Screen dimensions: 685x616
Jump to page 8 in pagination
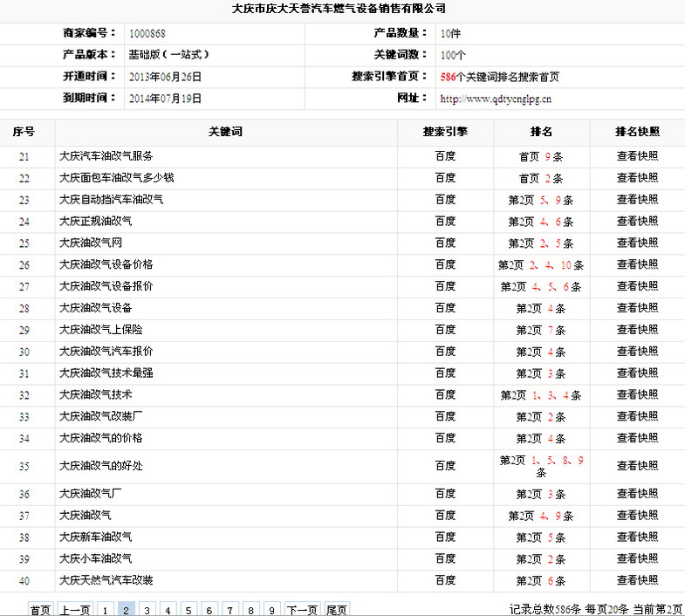pyautogui.click(x=250, y=609)
